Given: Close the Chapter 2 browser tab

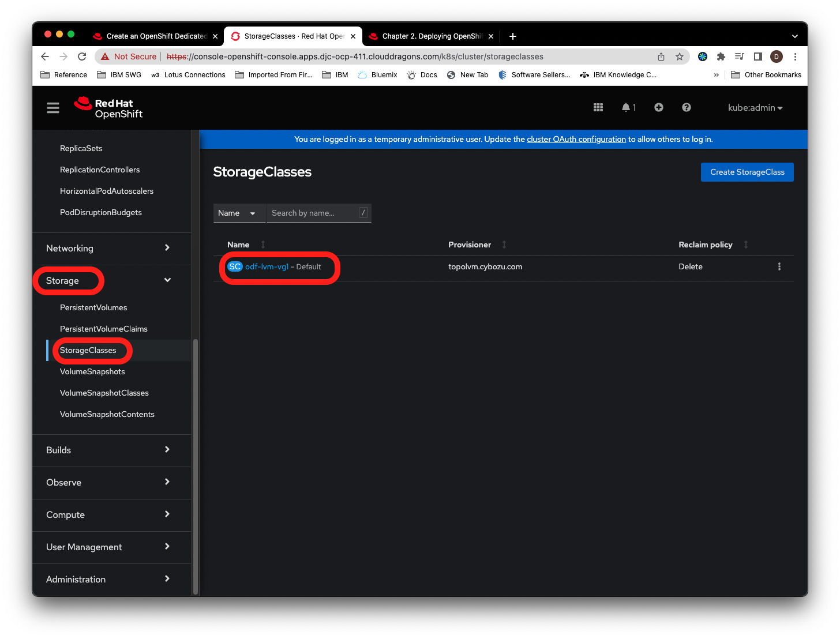Looking at the screenshot, I should (x=491, y=36).
